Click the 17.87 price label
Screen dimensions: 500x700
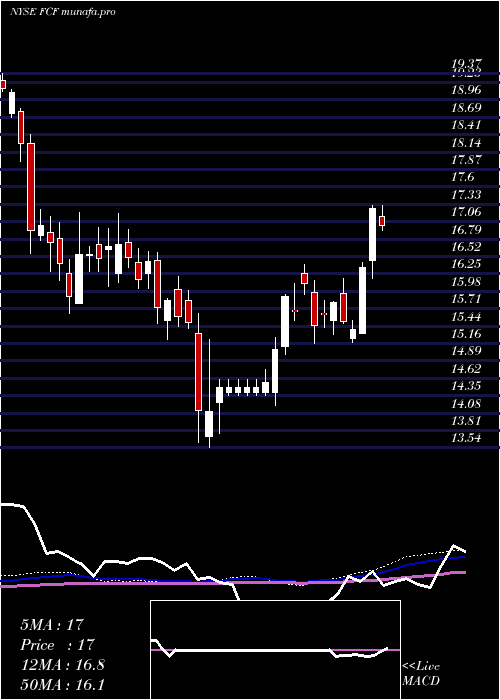[x=467, y=160]
